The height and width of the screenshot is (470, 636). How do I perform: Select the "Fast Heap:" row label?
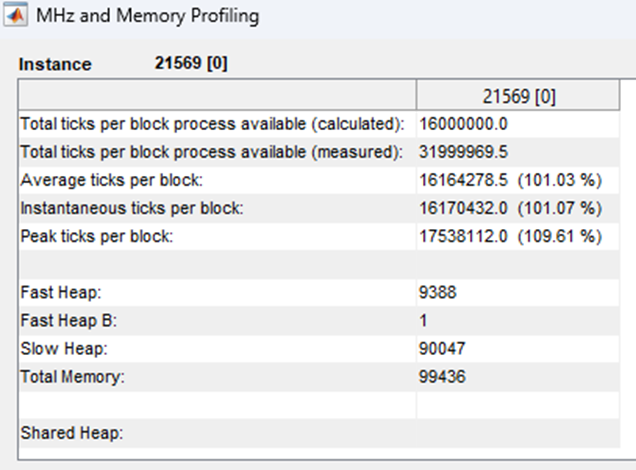point(56,293)
